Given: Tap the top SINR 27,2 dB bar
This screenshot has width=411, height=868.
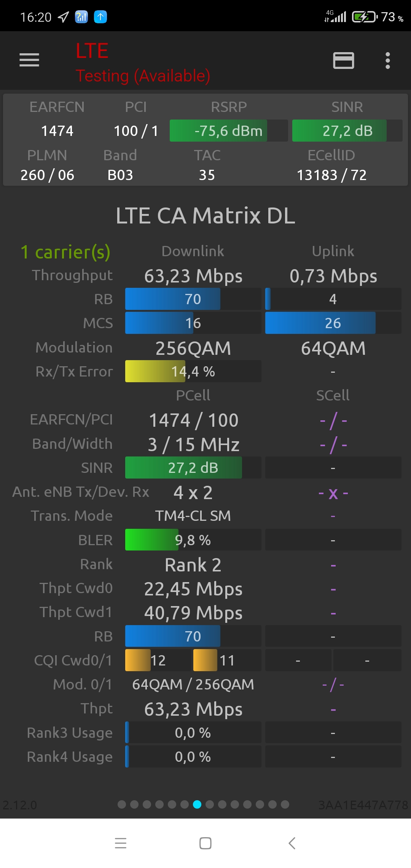Looking at the screenshot, I should [347, 131].
